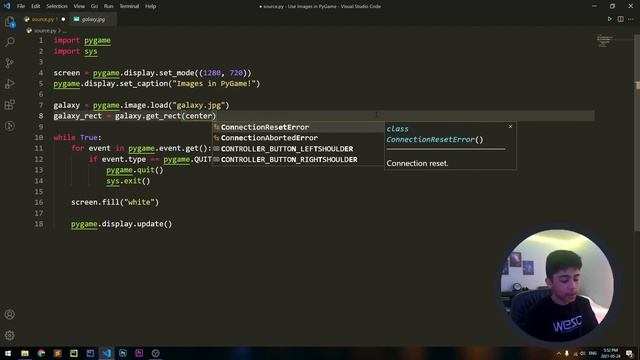Open the Go menu
The height and width of the screenshot is (360, 640).
click(x=94, y=6)
